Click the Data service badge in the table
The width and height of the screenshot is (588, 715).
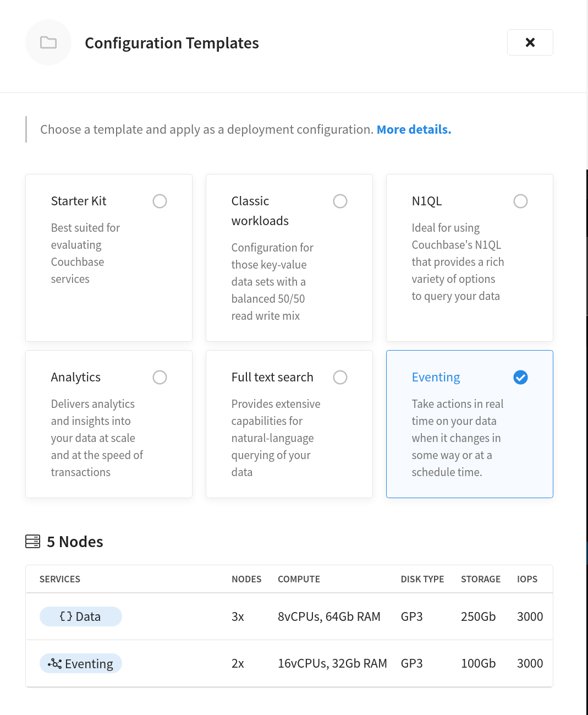[80, 616]
